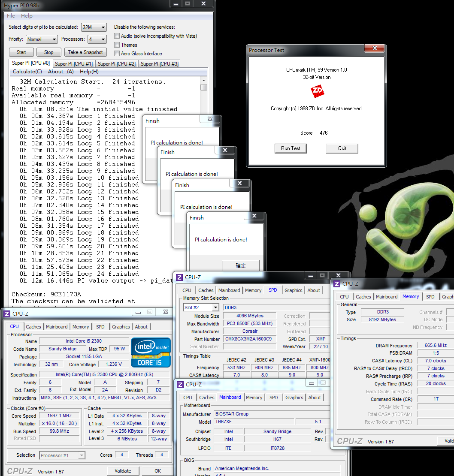Close the Processor Test window

[375, 48]
